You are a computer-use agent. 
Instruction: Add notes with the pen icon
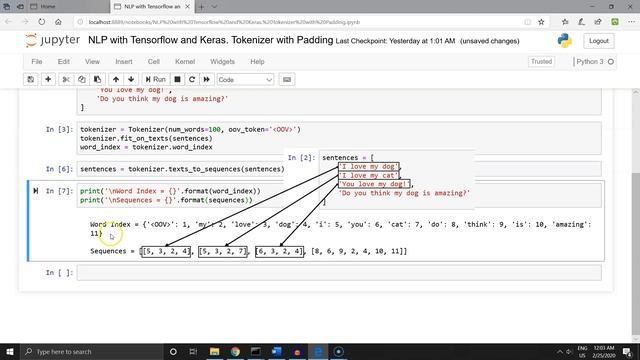[x=581, y=22]
